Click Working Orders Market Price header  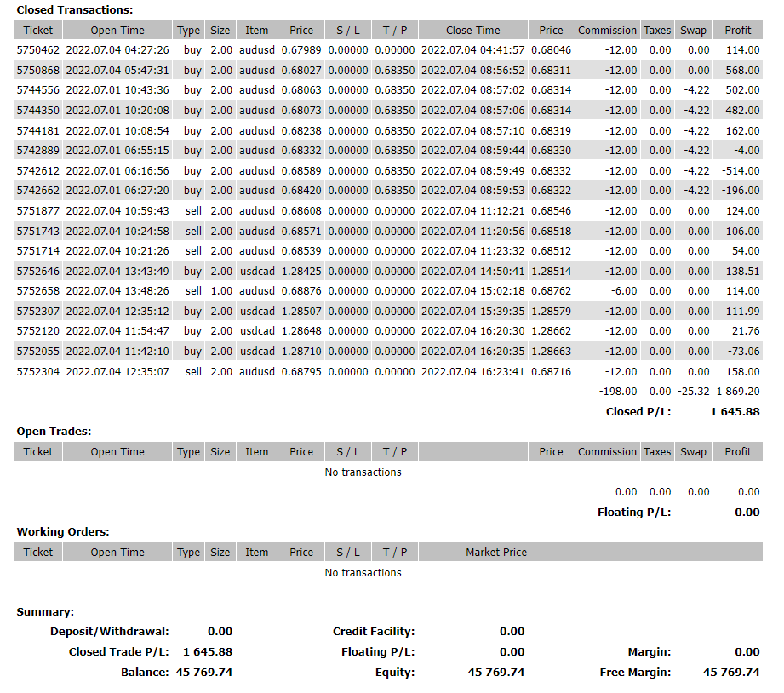(496, 552)
